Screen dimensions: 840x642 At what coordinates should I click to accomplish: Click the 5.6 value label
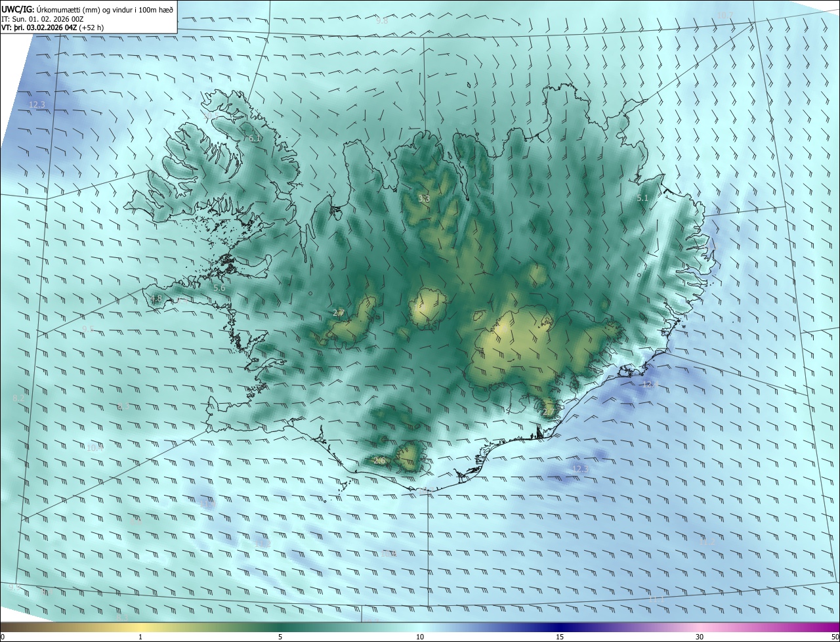click(x=219, y=288)
